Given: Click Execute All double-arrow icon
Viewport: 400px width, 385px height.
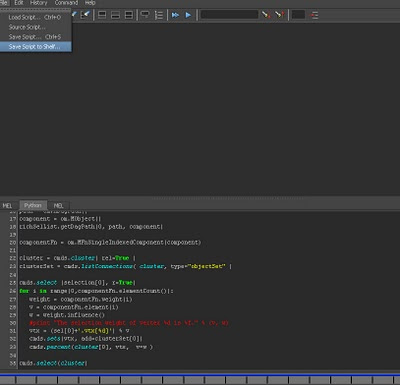Looking at the screenshot, I should tap(175, 15).
